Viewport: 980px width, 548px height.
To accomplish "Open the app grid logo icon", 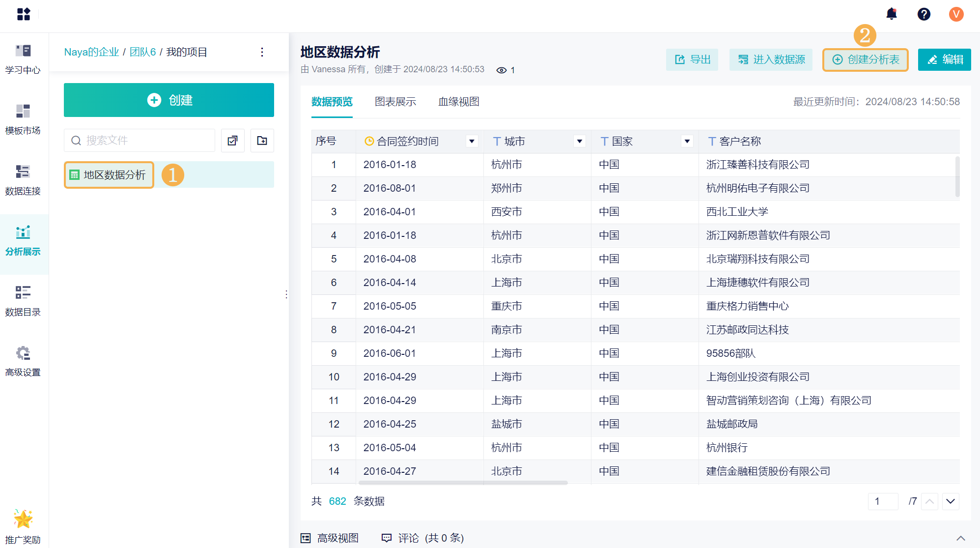I will (23, 14).
